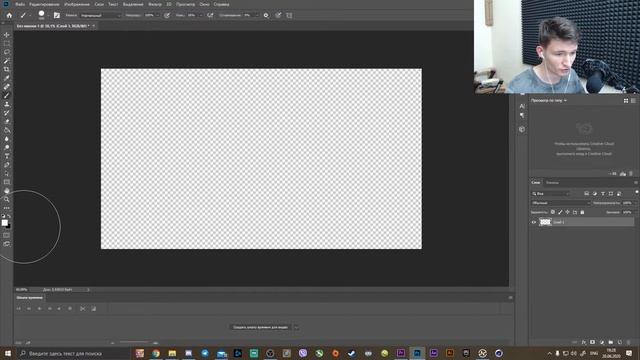Toggle airbrush build-up effect
Image resolution: width=640 pixels, height=360 pixels.
pos(210,15)
